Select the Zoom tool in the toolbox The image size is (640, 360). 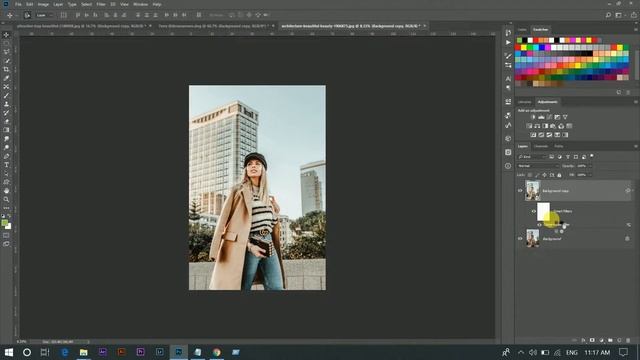coord(6,199)
